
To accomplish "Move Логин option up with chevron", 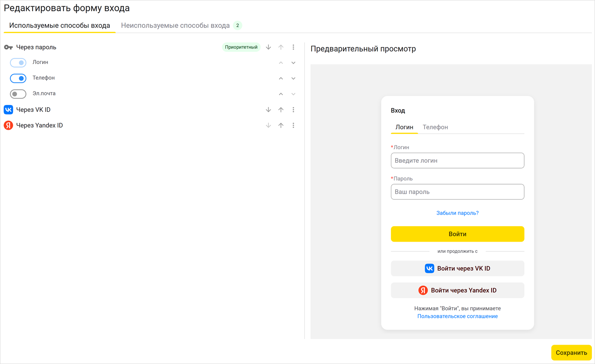I will (x=281, y=63).
